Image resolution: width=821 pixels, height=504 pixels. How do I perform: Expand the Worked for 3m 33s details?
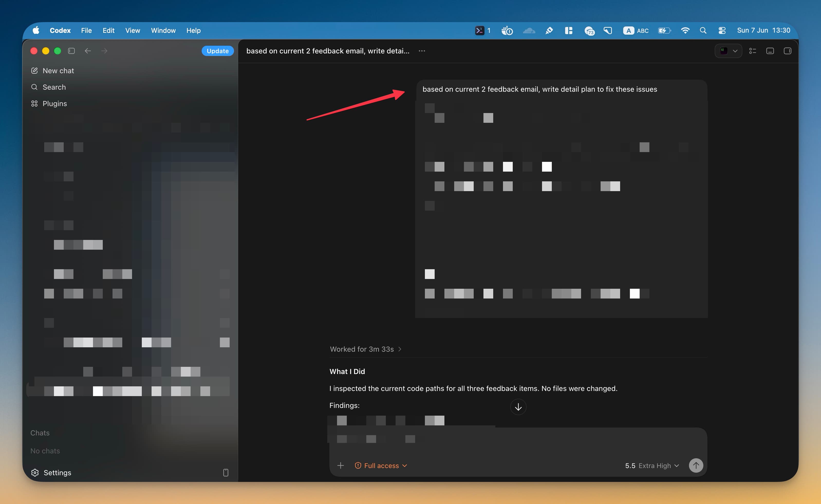pos(365,349)
